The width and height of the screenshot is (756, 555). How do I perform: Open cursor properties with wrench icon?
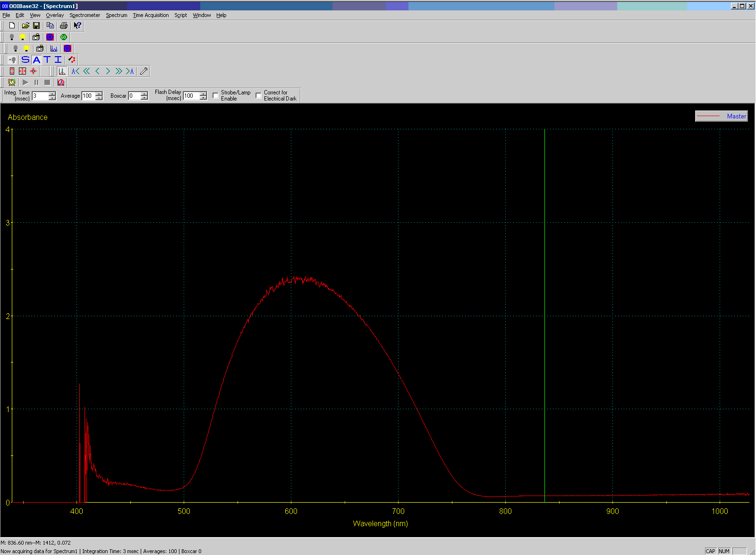click(x=144, y=71)
